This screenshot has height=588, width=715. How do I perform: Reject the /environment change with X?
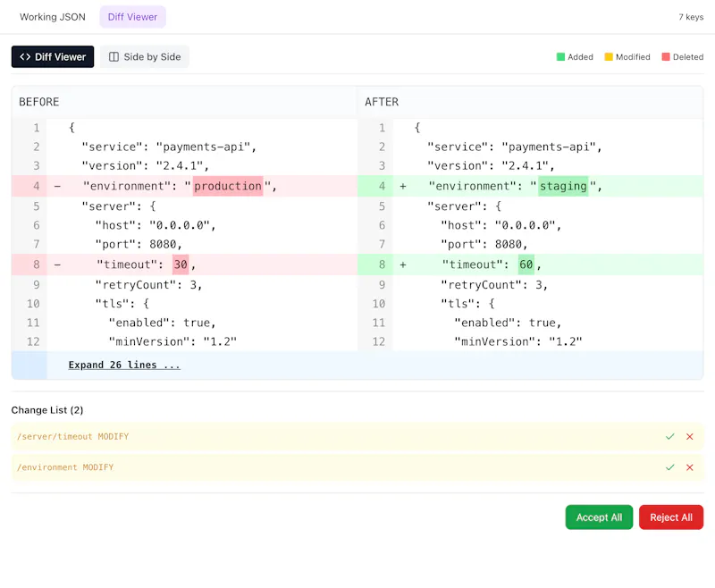click(x=689, y=467)
